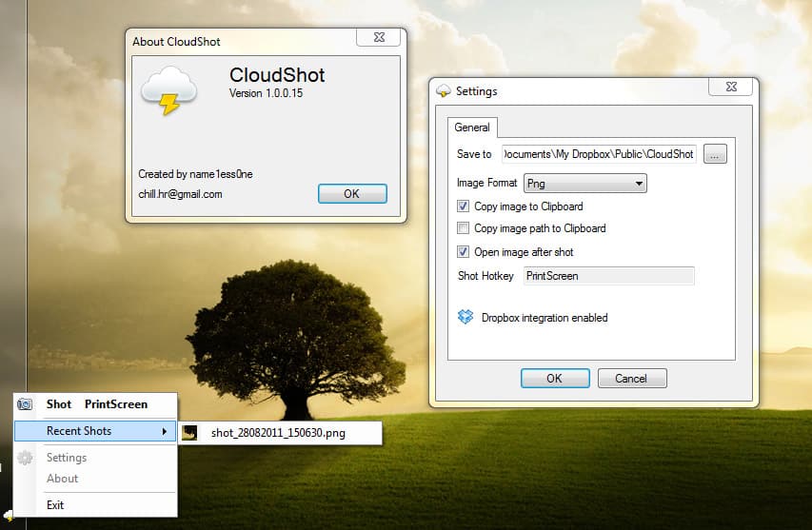
Task: Enable Copy image path to Clipboard
Action: click(464, 228)
